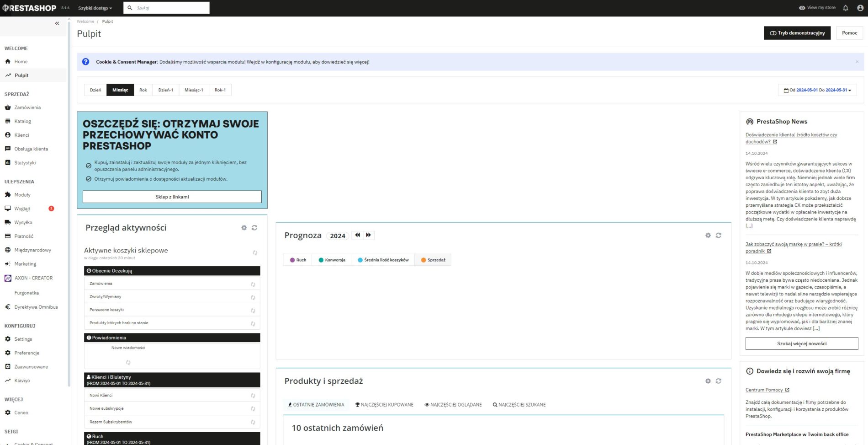
Task: Open Wysyłka truck icon in sidebar
Action: coord(8,222)
